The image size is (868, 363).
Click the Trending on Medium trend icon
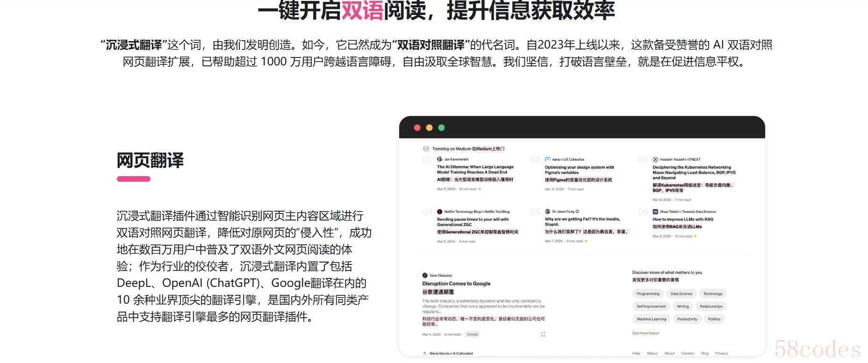pyautogui.click(x=426, y=149)
